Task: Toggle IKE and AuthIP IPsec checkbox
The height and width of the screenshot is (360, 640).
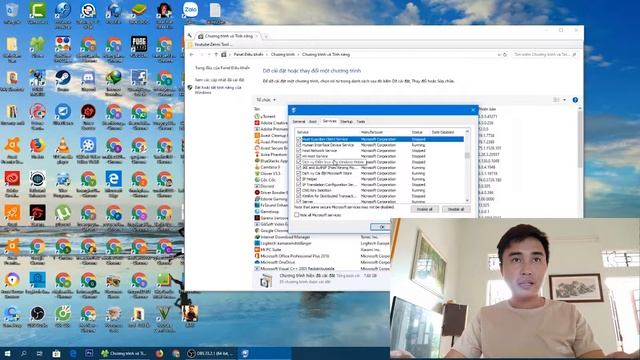Action: pos(299,168)
